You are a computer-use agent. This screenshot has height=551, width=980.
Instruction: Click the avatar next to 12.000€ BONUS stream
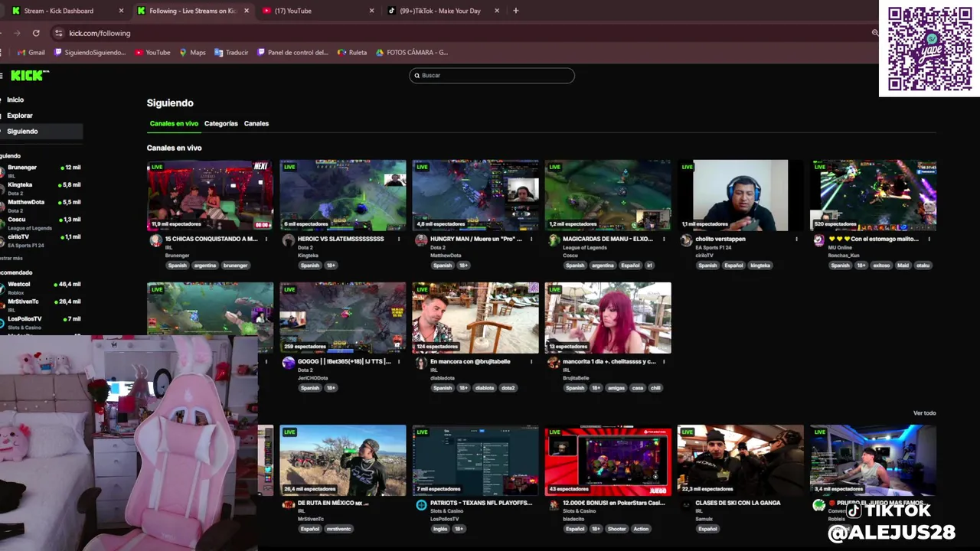click(x=554, y=505)
